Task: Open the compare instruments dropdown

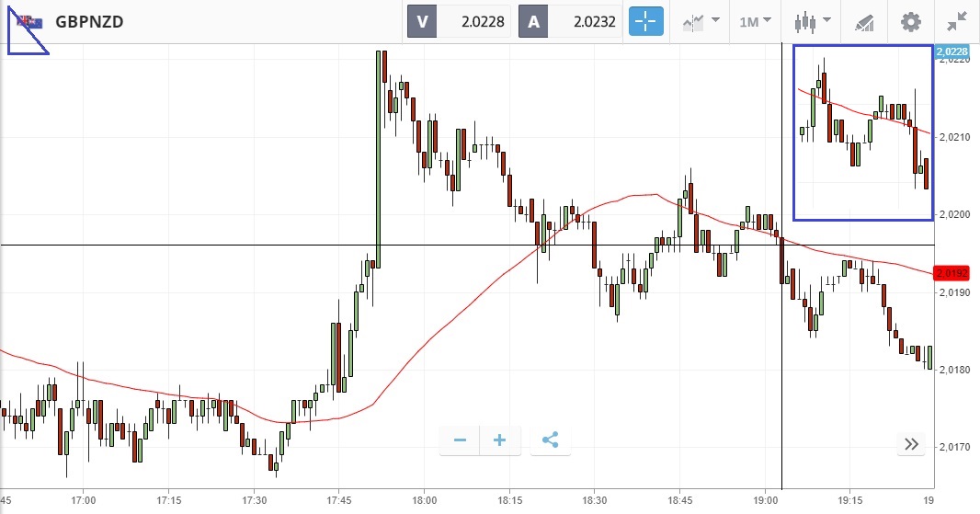Action: pyautogui.click(x=701, y=21)
